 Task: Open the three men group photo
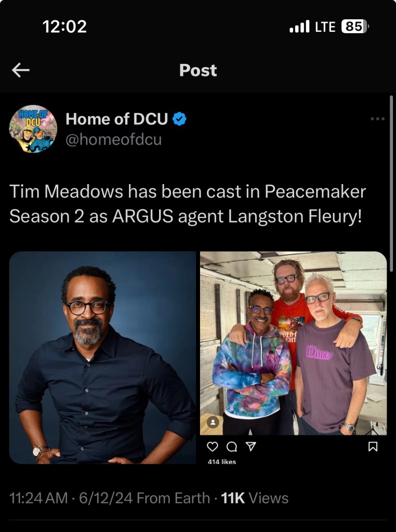(x=293, y=343)
